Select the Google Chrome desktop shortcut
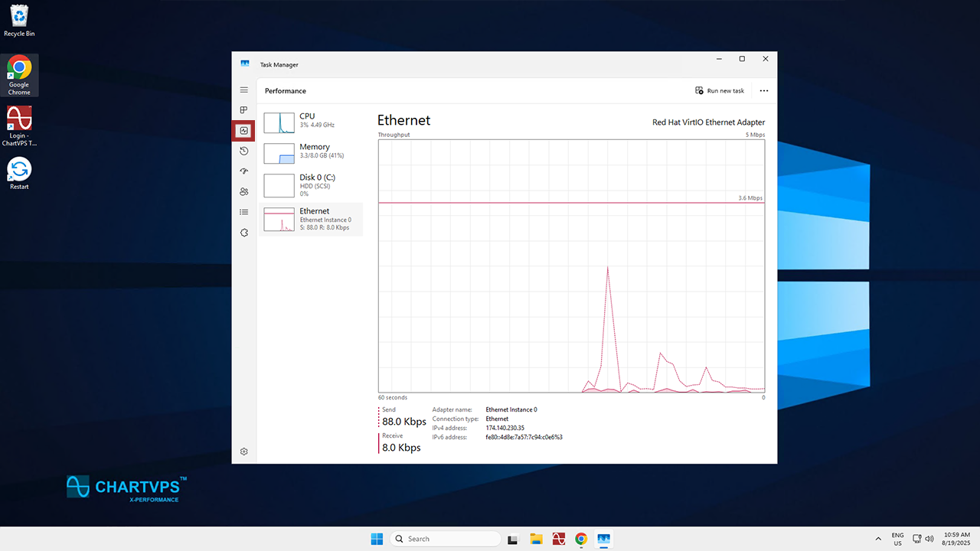The width and height of the screenshot is (980, 551). point(19,75)
